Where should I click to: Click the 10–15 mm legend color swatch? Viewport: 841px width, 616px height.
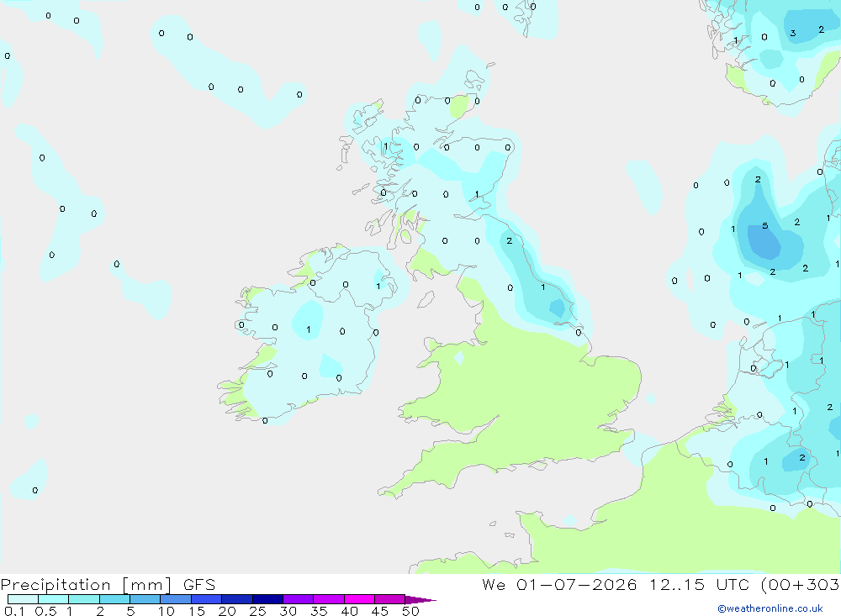(x=176, y=599)
